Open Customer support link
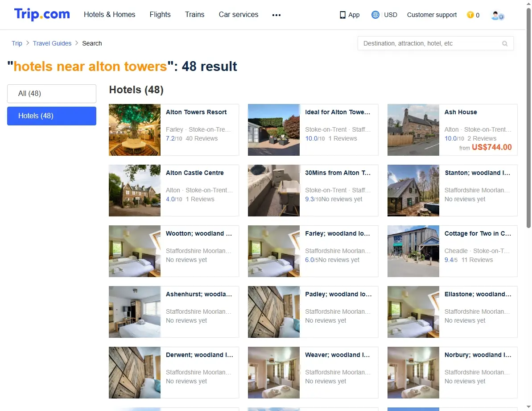This screenshot has height=411, width=532. click(x=432, y=15)
